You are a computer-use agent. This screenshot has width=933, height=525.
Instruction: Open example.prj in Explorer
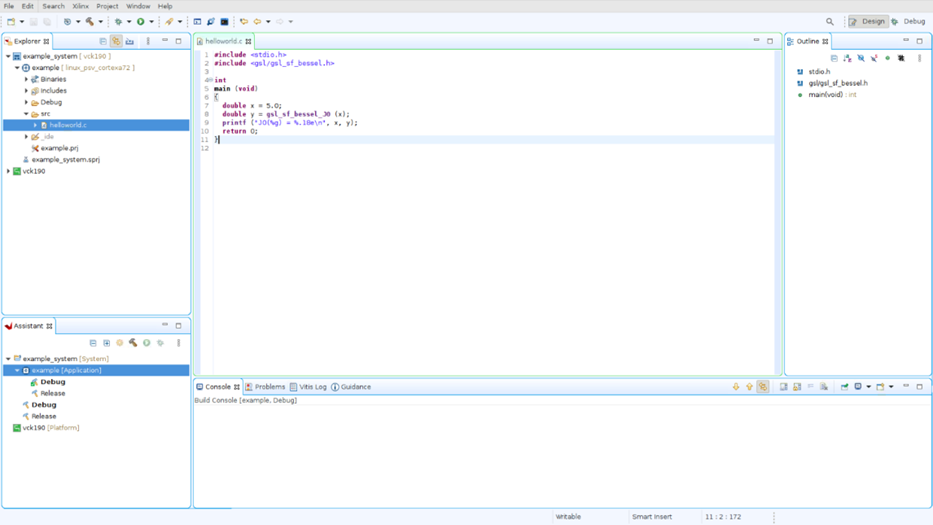(59, 148)
